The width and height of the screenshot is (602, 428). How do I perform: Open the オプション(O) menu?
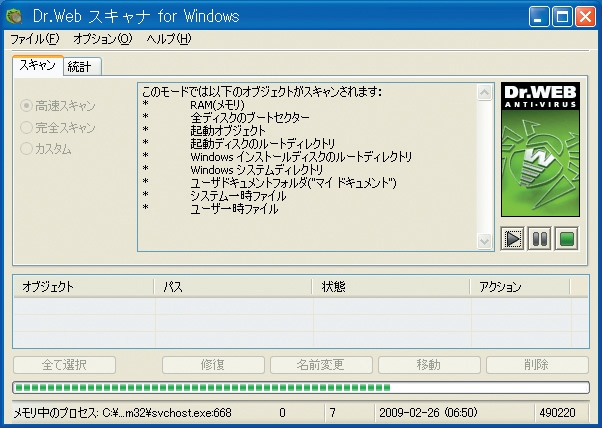(x=103, y=39)
